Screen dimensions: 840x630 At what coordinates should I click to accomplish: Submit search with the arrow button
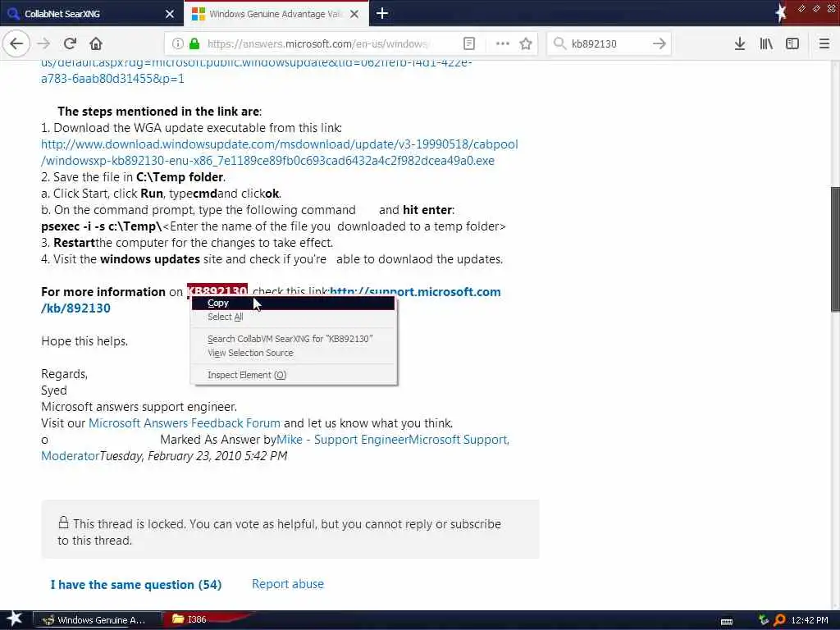pos(660,43)
